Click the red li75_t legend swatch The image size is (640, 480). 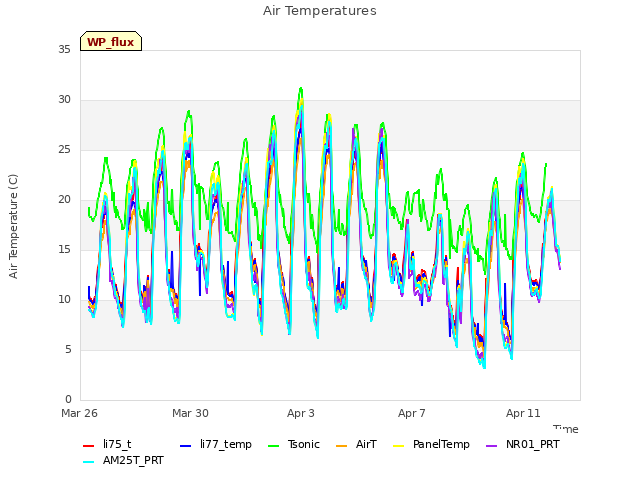coord(89,446)
